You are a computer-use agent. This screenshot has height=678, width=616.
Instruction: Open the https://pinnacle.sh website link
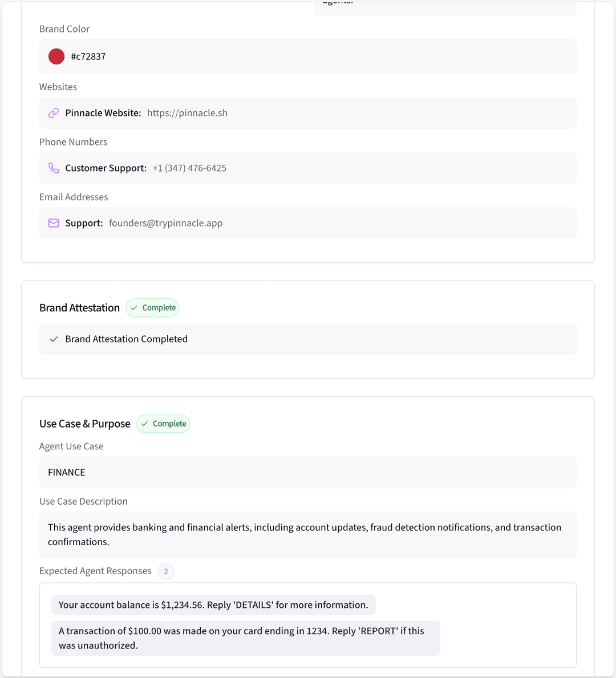(x=187, y=113)
